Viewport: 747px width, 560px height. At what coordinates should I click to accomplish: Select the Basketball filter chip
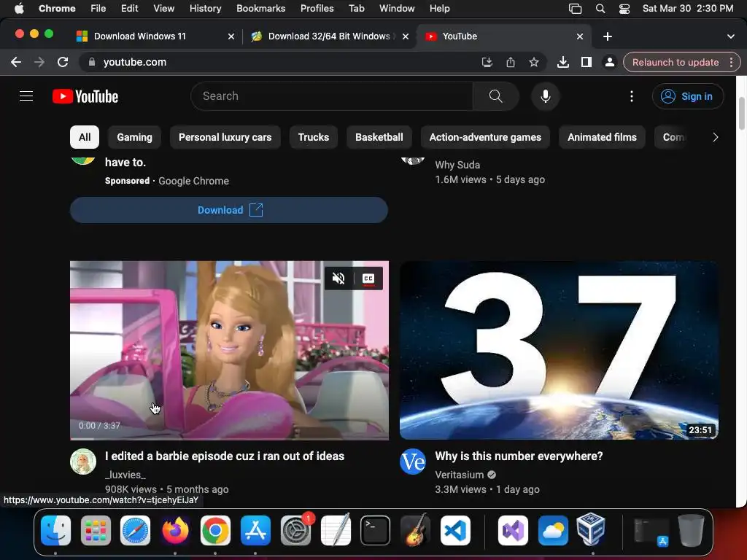pos(379,137)
